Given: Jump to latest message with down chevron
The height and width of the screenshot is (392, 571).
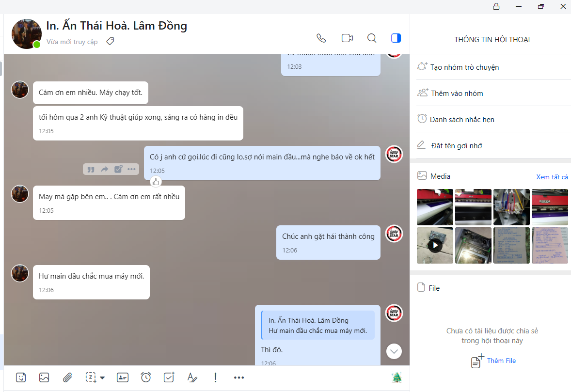Looking at the screenshot, I should click(394, 351).
